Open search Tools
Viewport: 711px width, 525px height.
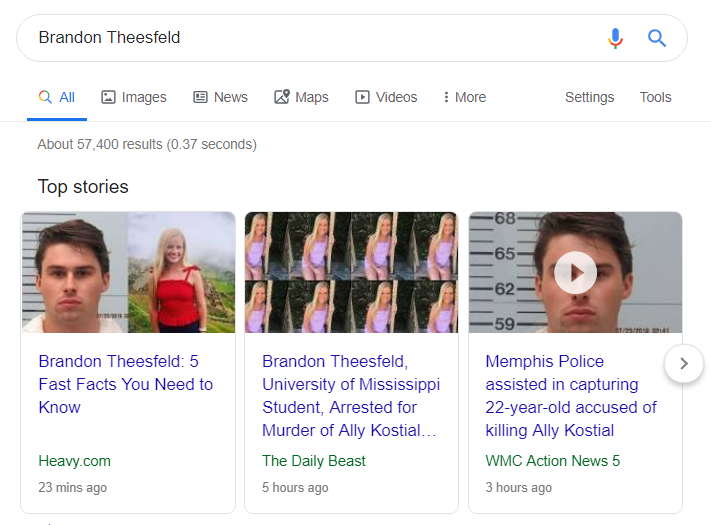[x=655, y=97]
